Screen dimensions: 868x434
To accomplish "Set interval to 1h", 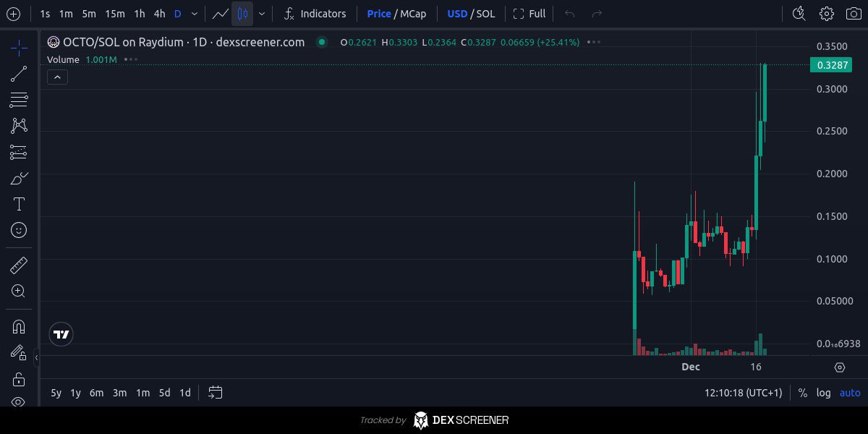I will [x=140, y=14].
